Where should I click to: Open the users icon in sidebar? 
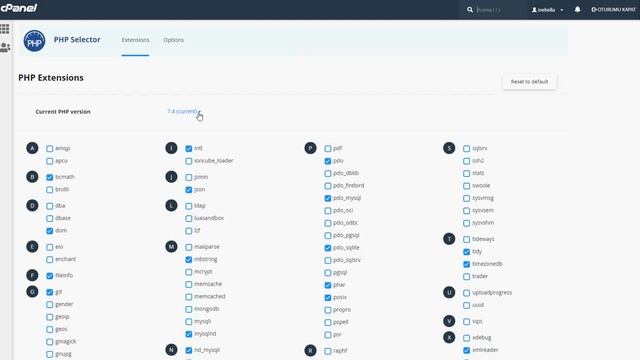[x=5, y=47]
